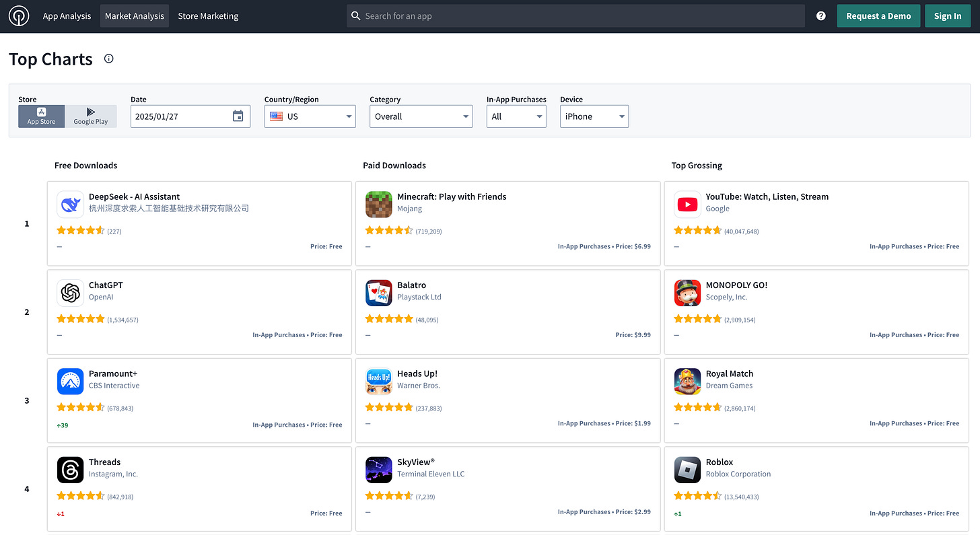Viewport: 980px width, 535px height.
Task: Click the MONOPOLY GO! app title
Action: tap(736, 285)
